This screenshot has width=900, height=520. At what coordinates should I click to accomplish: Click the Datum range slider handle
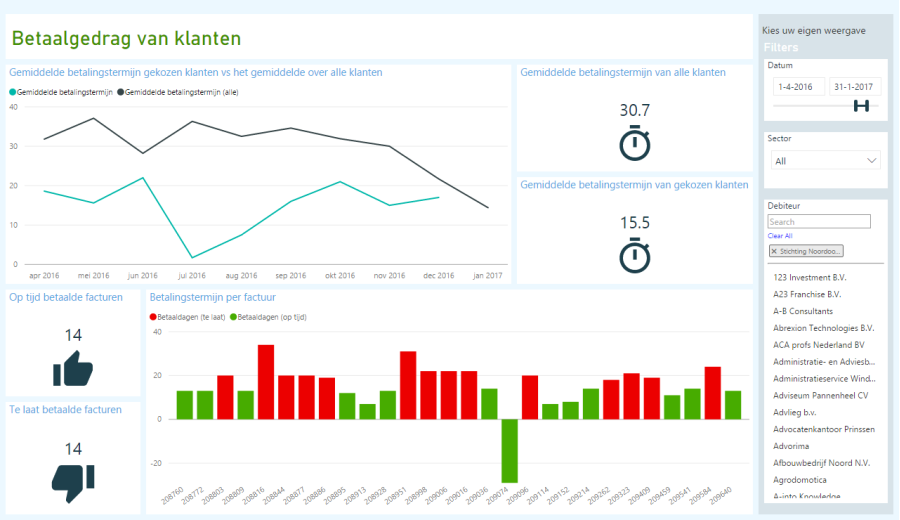pos(861,106)
